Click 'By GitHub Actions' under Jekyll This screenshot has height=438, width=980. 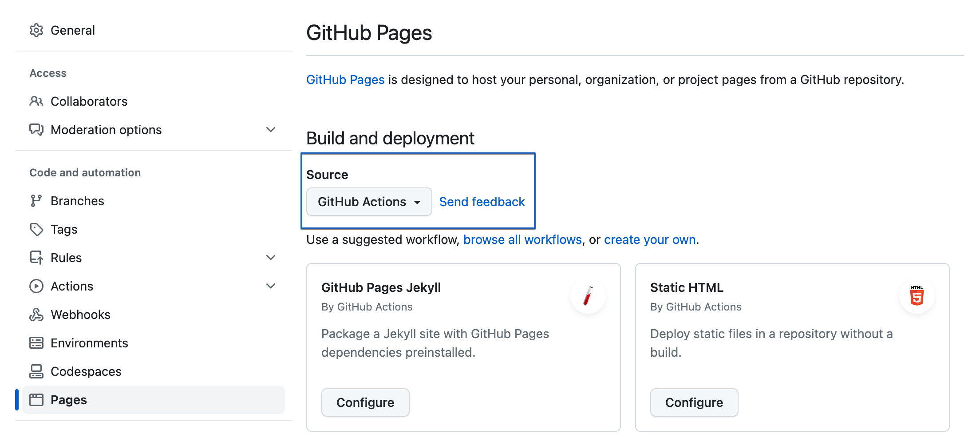[367, 307]
